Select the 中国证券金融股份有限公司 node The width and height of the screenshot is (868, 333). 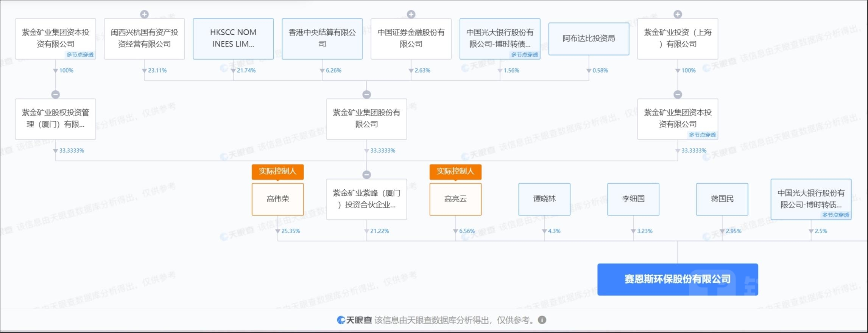click(x=411, y=39)
